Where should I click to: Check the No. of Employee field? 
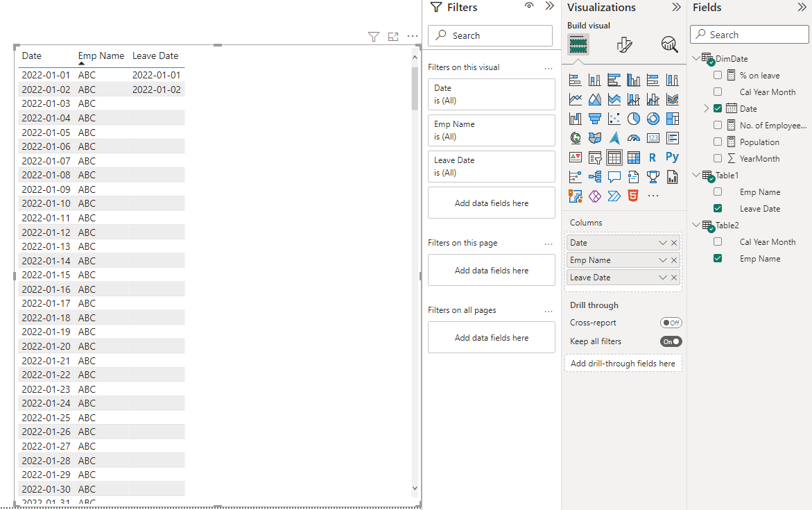[x=717, y=125]
